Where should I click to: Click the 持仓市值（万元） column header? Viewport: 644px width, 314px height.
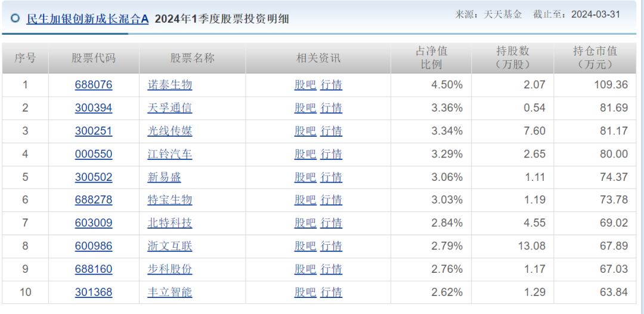coord(595,58)
